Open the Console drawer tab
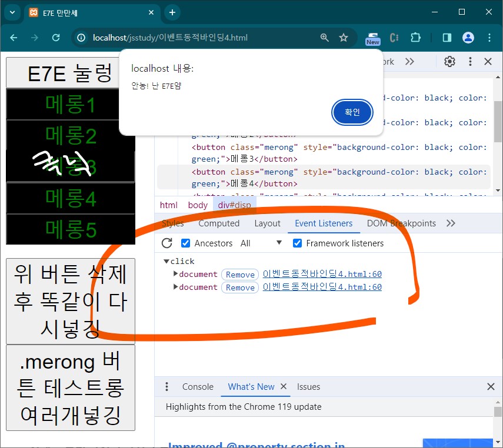The image size is (503, 448). click(198, 387)
